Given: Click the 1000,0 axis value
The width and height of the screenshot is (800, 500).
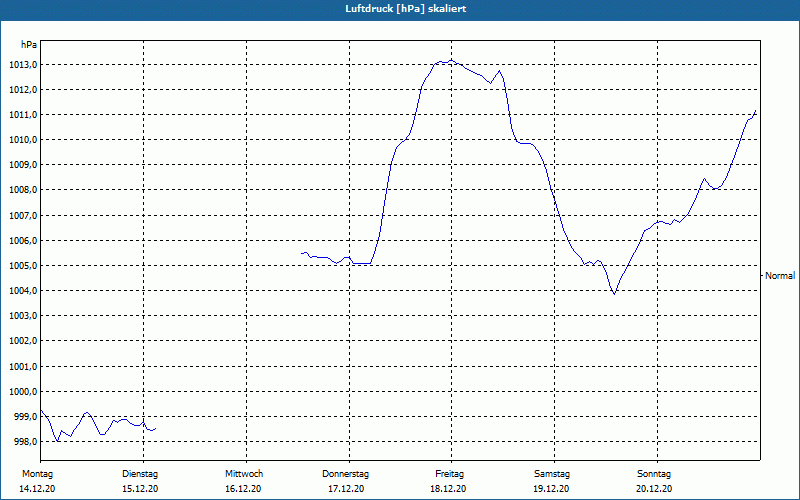Looking at the screenshot, I should pos(23,391).
